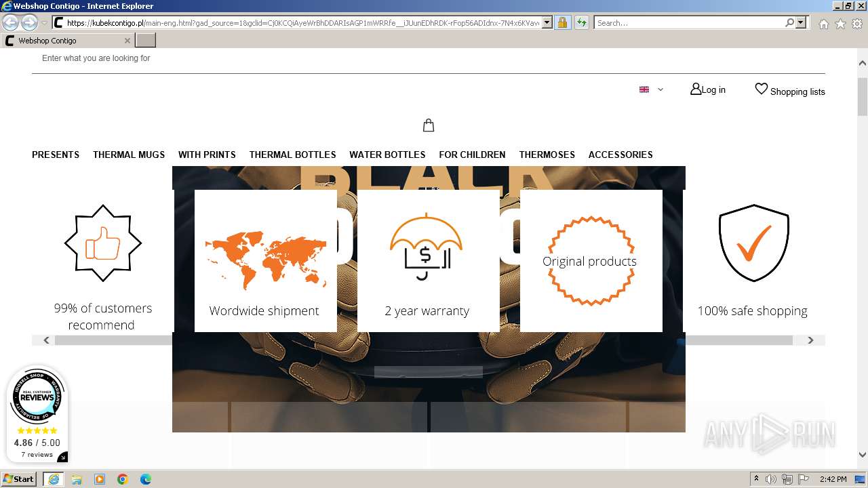This screenshot has height=488, width=868.
Task: Open the IE Tools gear icon
Action: click(856, 24)
